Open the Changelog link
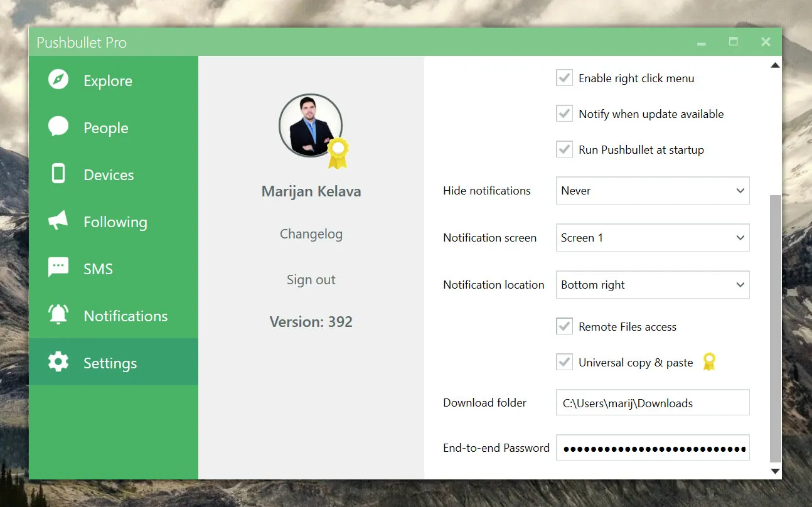812x507 pixels. click(311, 234)
